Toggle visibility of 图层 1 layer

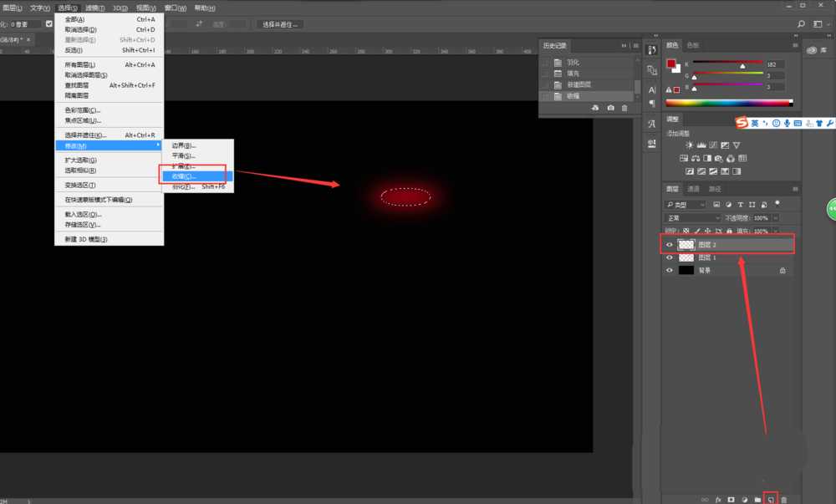(x=669, y=257)
